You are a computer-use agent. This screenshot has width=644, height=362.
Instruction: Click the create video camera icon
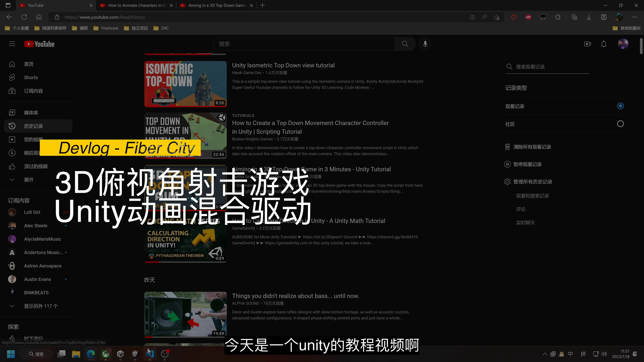(587, 44)
